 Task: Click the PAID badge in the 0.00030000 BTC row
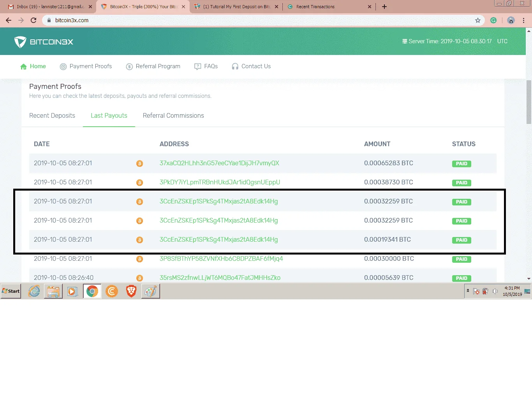click(x=462, y=259)
